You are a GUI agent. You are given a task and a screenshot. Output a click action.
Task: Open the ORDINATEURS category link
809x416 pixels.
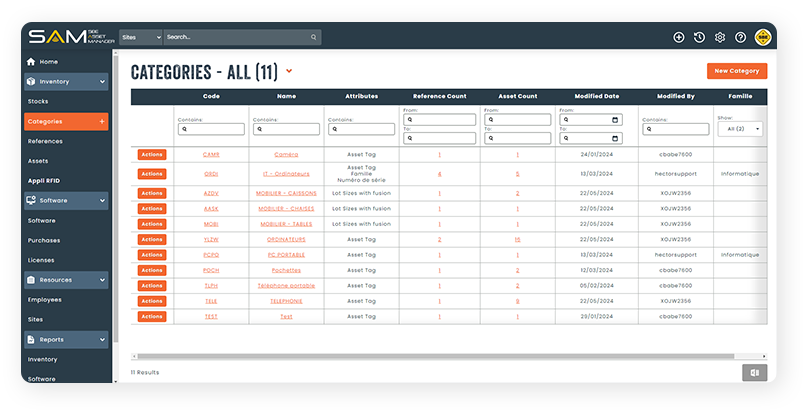[286, 240]
